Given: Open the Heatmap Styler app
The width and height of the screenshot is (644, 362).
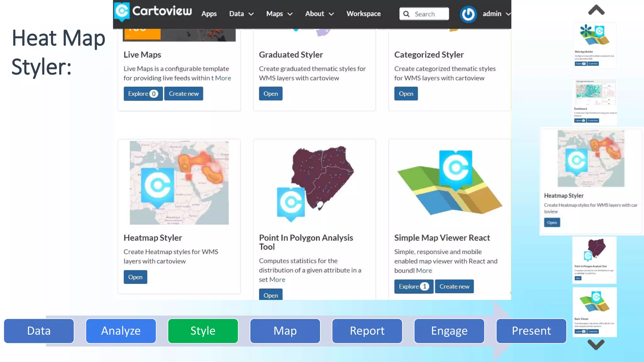Looking at the screenshot, I should (x=135, y=277).
